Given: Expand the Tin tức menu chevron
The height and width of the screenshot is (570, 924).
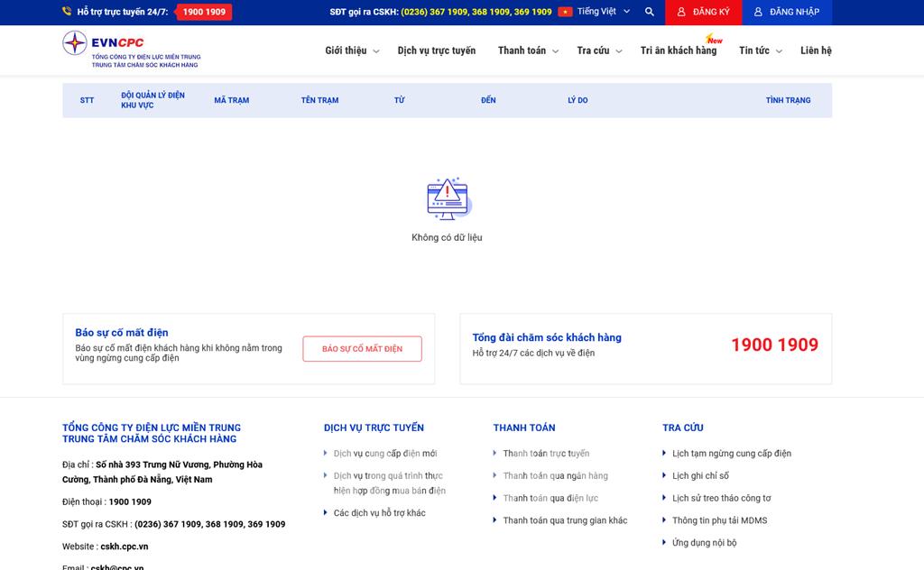Looking at the screenshot, I should tap(779, 51).
